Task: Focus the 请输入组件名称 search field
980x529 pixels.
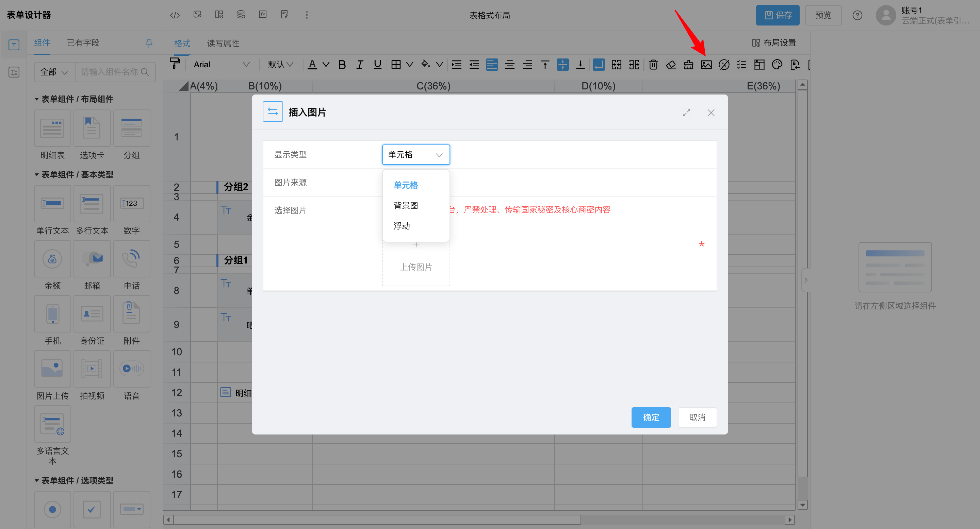Action: tap(115, 72)
